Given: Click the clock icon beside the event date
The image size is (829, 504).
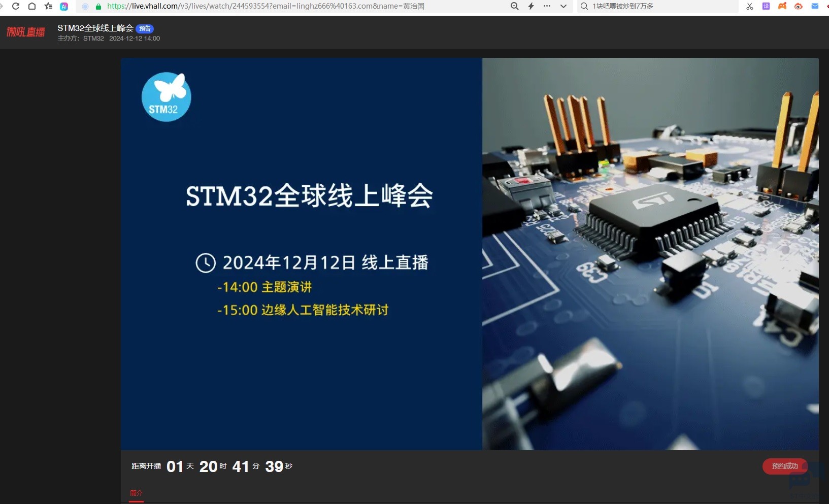Looking at the screenshot, I should click(x=206, y=263).
